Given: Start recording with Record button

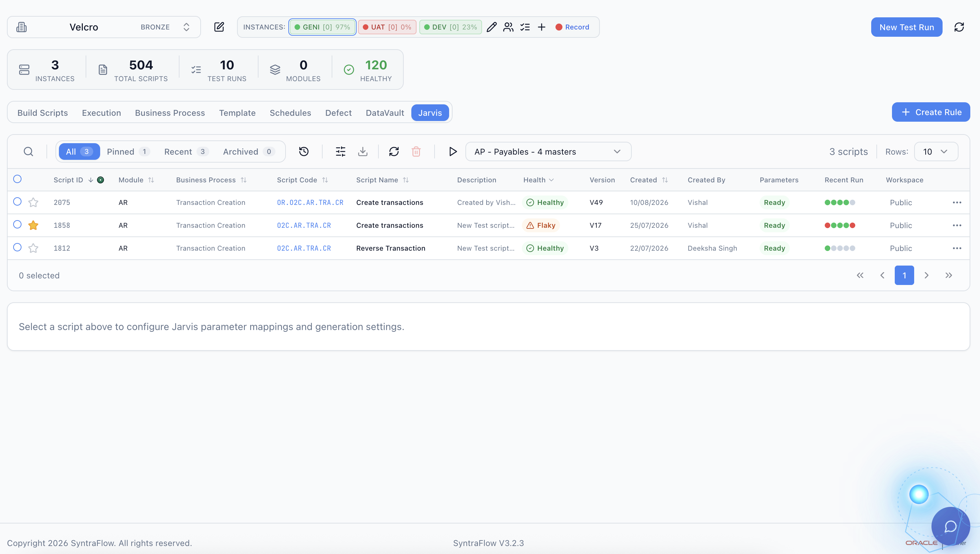Looking at the screenshot, I should (572, 27).
